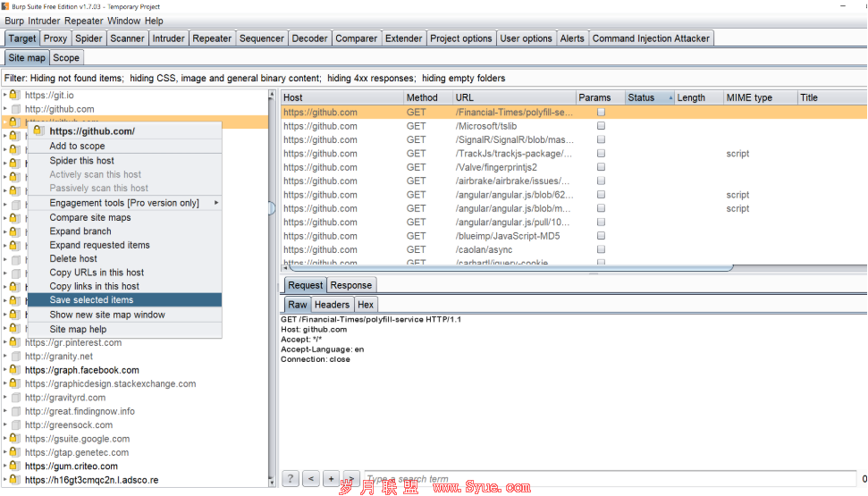Select the https://gtap.genetec.com host entry
Screen dimensions: 868x496
click(x=76, y=452)
